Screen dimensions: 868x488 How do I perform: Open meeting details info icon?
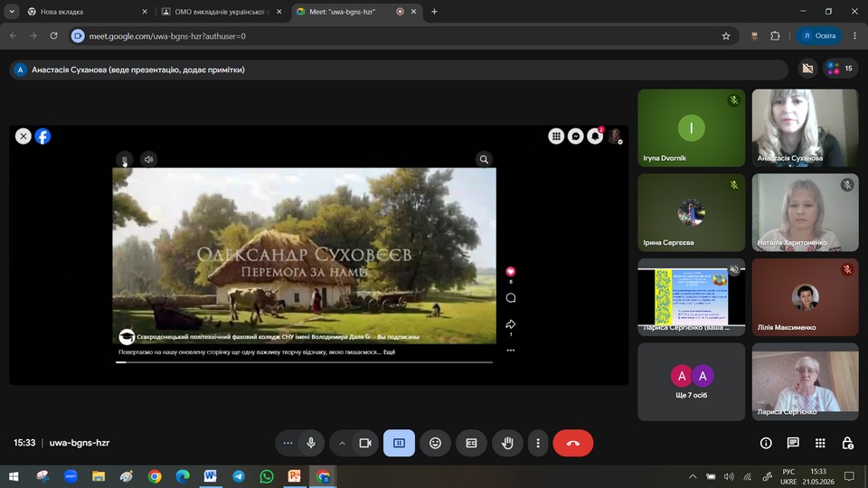766,443
